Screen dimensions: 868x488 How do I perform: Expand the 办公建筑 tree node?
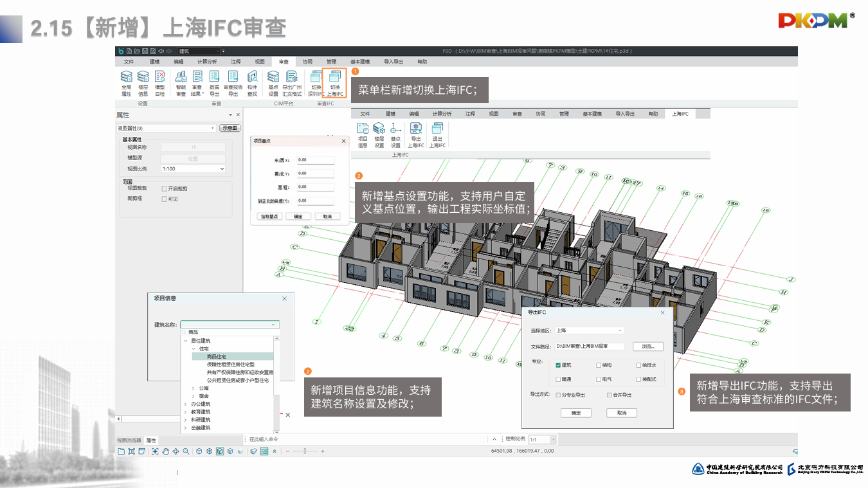(x=185, y=404)
